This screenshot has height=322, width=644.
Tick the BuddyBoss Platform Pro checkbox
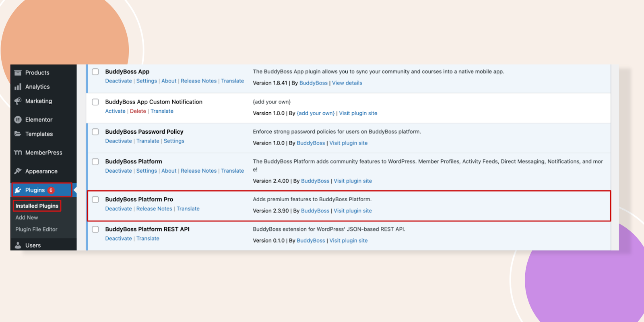(95, 199)
